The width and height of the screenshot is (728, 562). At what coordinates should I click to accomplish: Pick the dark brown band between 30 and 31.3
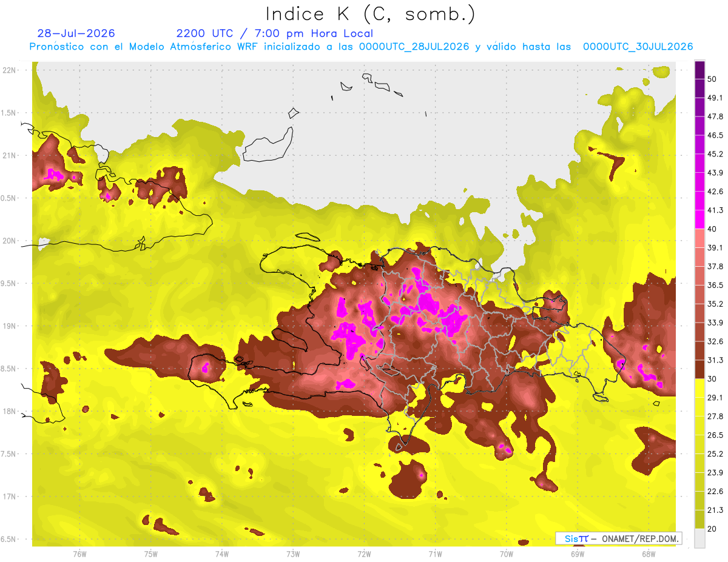[x=699, y=369]
